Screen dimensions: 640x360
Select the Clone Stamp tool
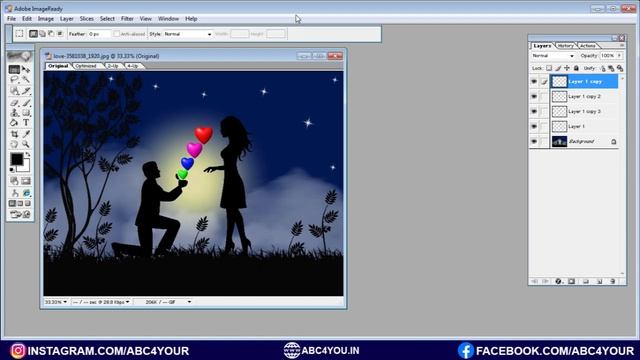coord(14,113)
